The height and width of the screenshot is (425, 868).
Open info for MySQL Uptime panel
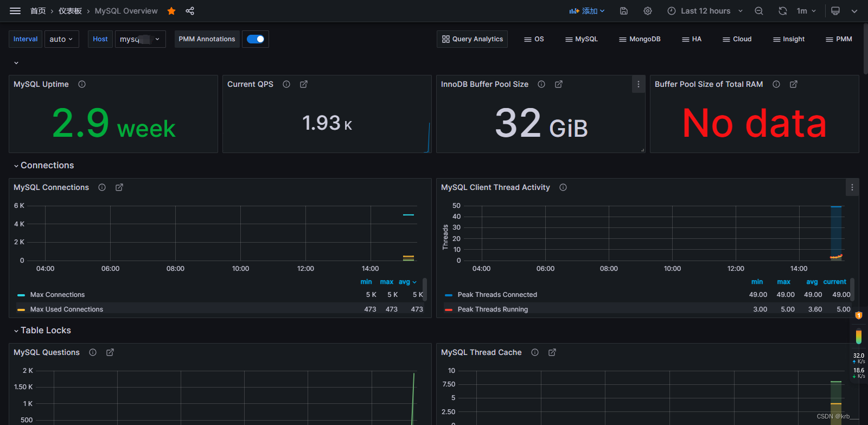click(82, 84)
